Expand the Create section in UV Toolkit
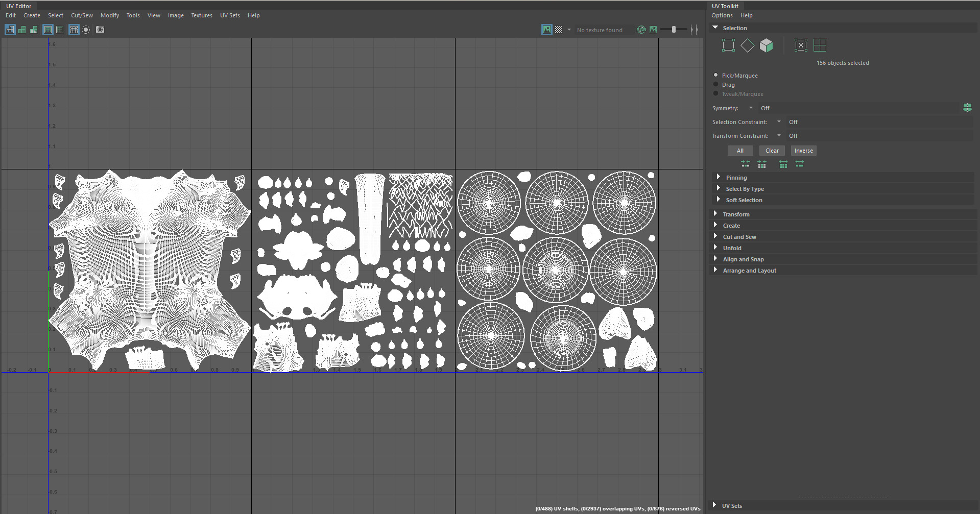Screen dimensions: 980x514 click(x=715, y=225)
